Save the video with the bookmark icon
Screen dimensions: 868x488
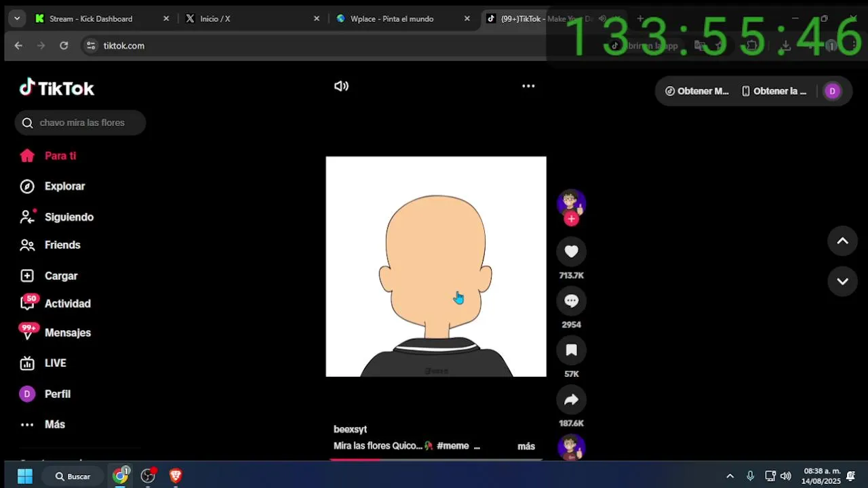pos(571,350)
